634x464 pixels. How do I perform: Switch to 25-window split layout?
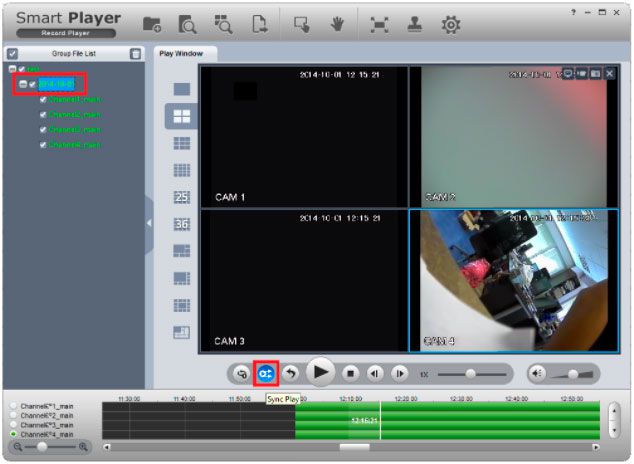click(x=182, y=197)
